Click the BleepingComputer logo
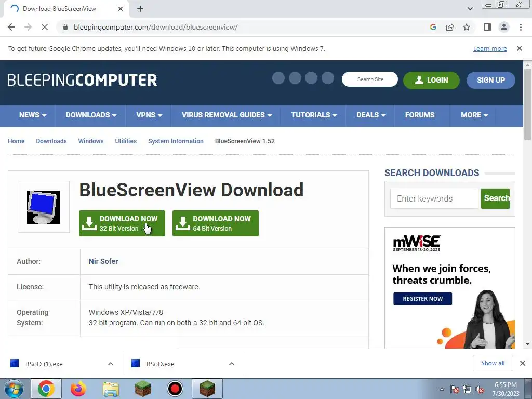The width and height of the screenshot is (532, 399). (x=82, y=80)
